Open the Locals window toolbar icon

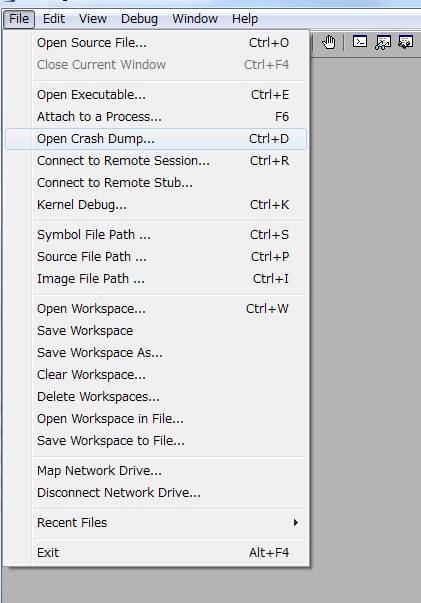(406, 42)
